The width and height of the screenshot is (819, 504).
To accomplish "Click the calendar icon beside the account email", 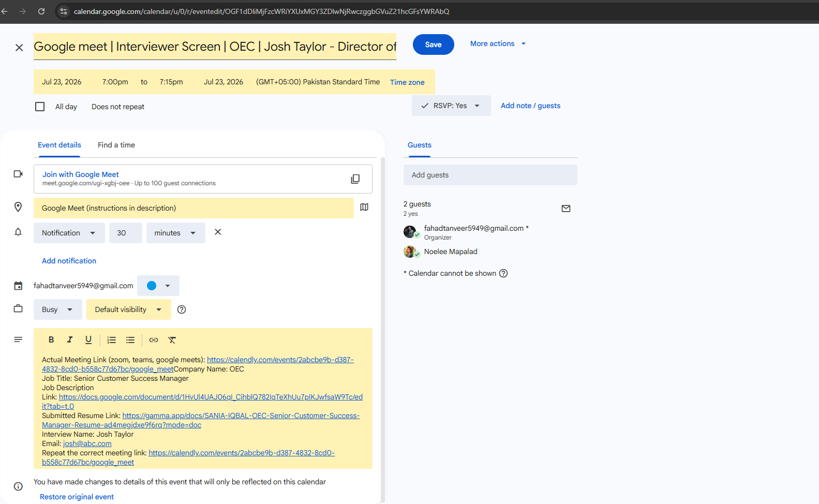I will click(x=18, y=286).
